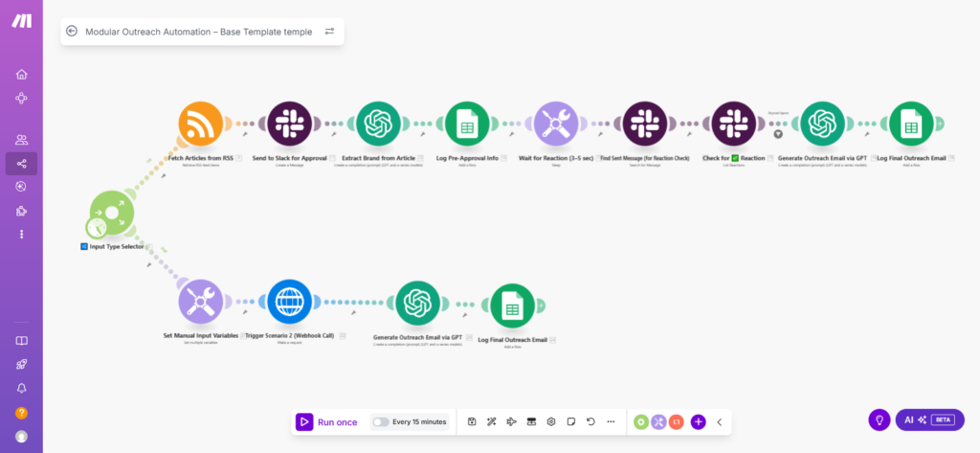Open the puzzle-piece icon in sidebar
This screenshot has width=980, height=453.
point(21,211)
